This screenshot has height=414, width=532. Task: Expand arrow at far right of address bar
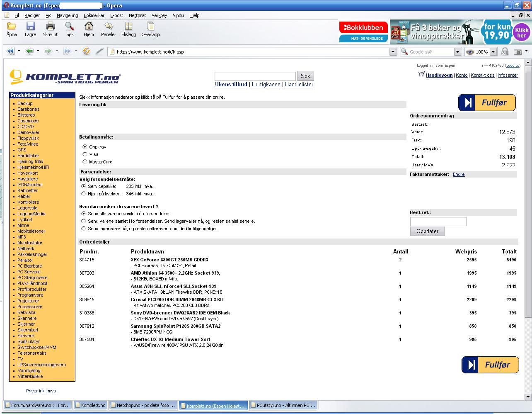[526, 51]
